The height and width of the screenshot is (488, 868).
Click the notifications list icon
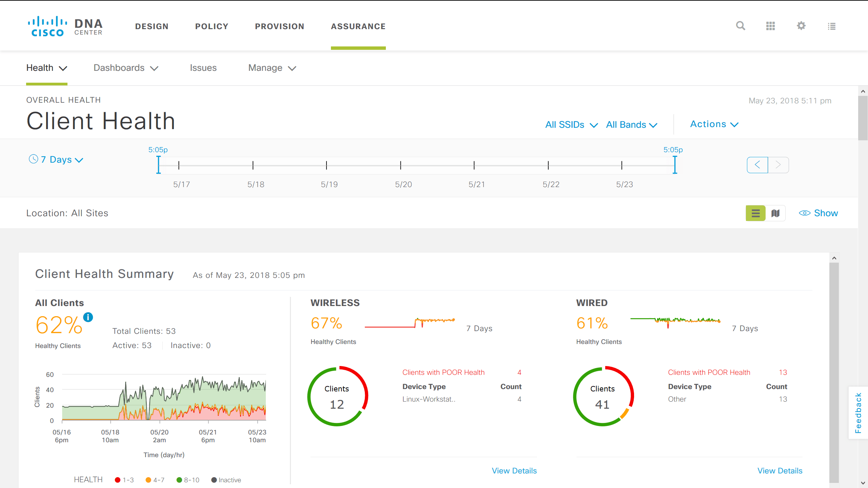click(831, 26)
